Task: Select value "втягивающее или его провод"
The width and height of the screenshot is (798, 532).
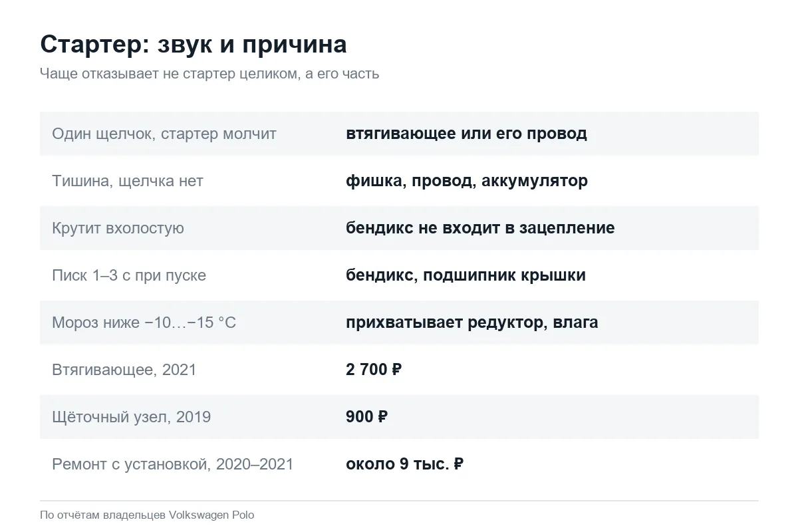Action: click(466, 134)
